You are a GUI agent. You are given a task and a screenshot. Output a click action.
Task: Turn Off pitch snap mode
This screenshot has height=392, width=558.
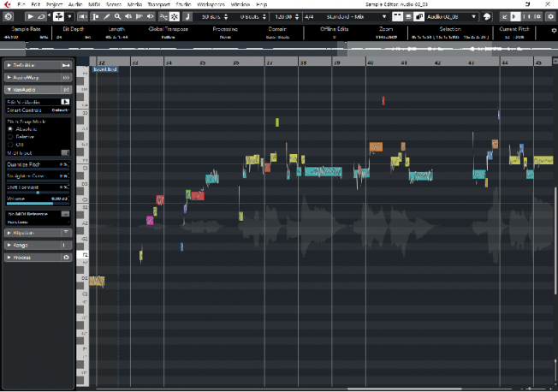coord(10,144)
